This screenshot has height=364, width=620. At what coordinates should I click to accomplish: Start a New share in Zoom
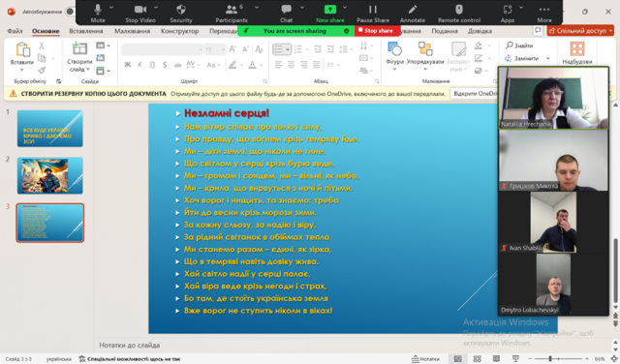(330, 13)
